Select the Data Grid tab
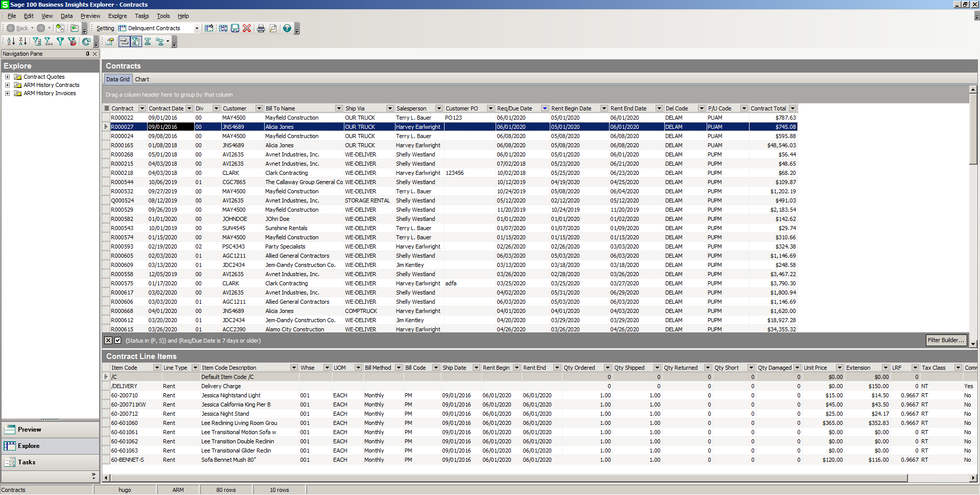Image resolution: width=980 pixels, height=495 pixels. tap(118, 79)
